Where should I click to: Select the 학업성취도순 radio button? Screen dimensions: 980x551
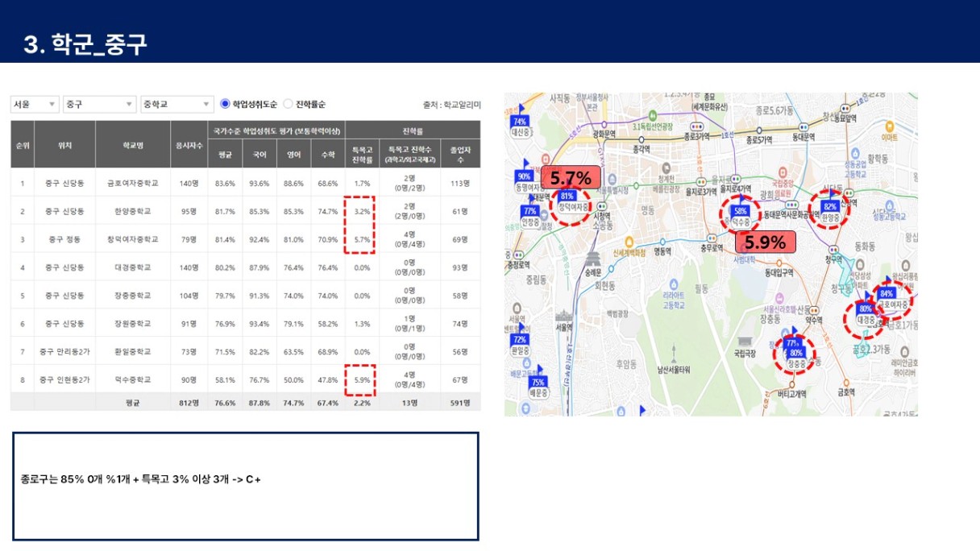click(226, 105)
